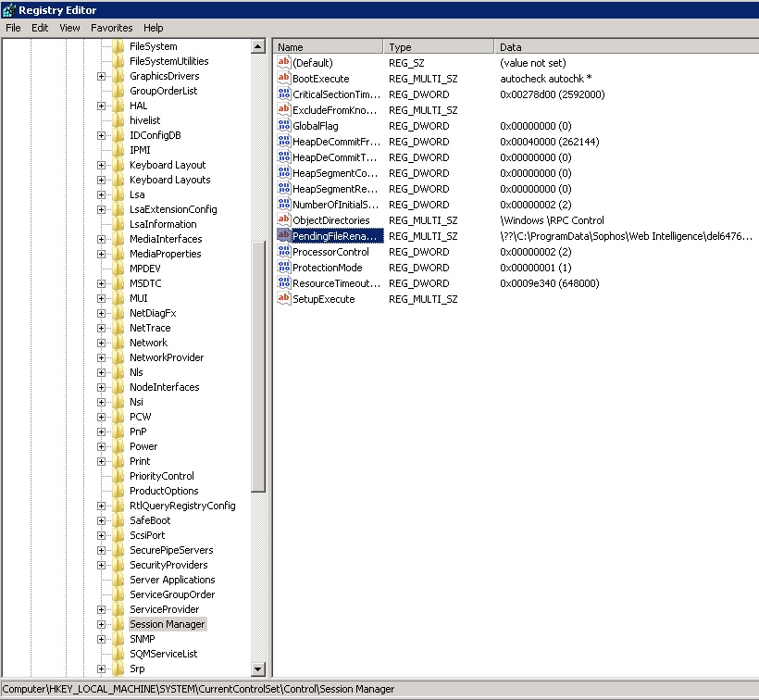Expand the SecurityProviders key node

point(101,565)
